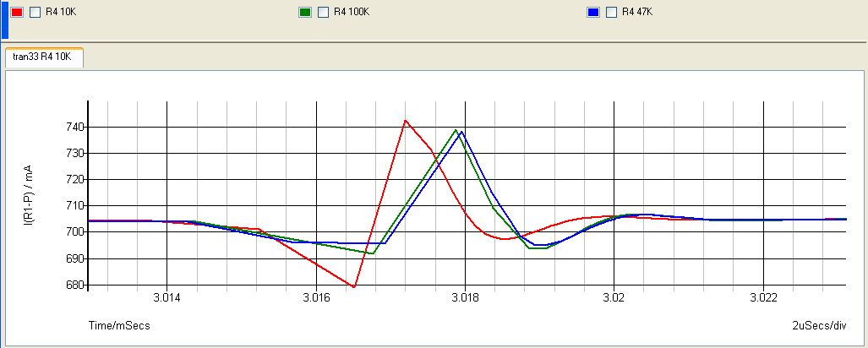
Task: Click the blue vertical bar beside the legend
Action: click(3, 19)
